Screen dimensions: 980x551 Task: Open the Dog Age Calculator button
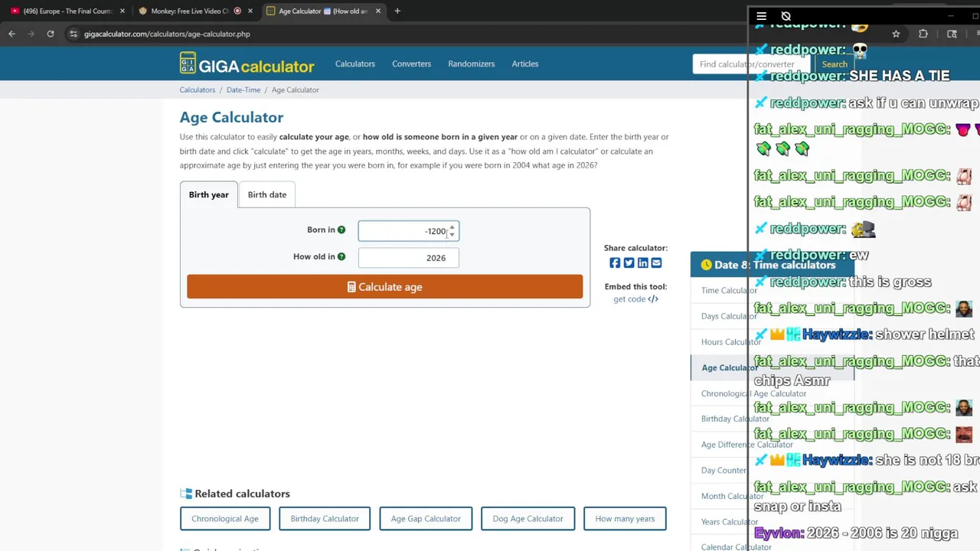[x=528, y=519]
